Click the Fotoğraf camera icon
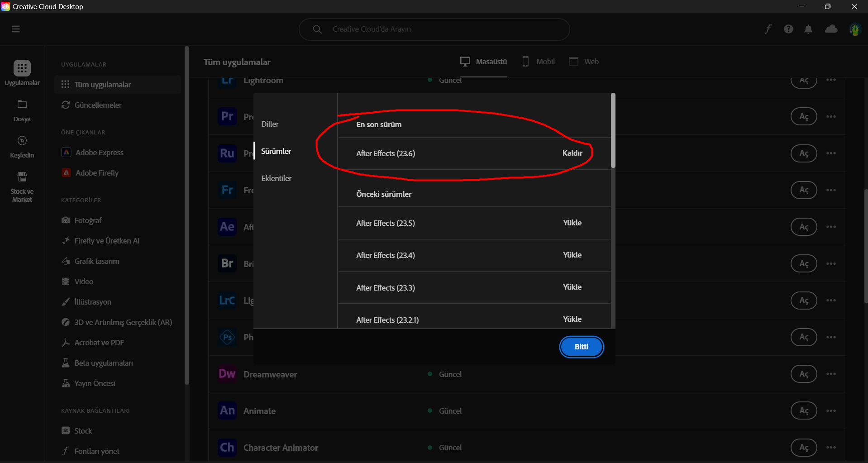The width and height of the screenshot is (868, 463). 66,220
